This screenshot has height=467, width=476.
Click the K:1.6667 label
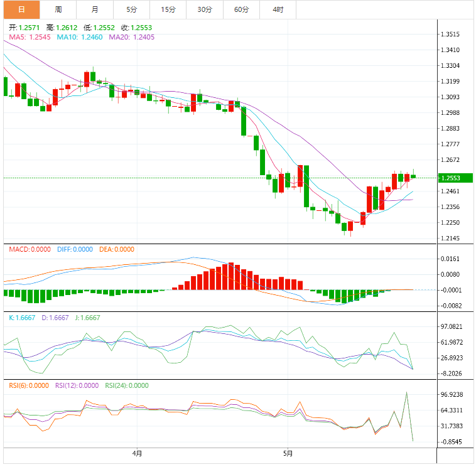22,318
